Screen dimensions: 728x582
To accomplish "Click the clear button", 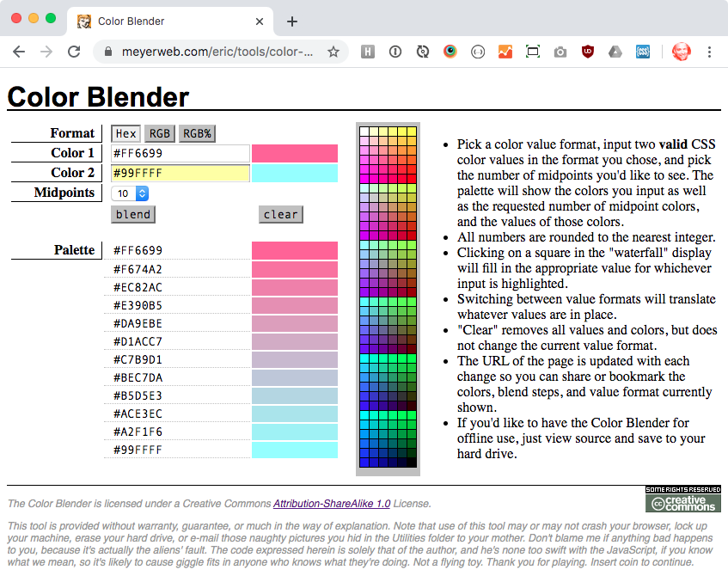I will (281, 215).
